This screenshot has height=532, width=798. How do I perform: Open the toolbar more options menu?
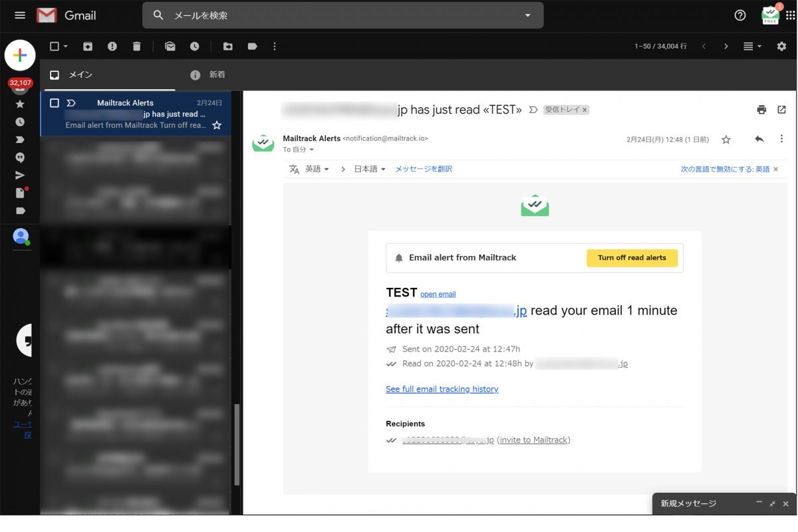pyautogui.click(x=275, y=47)
